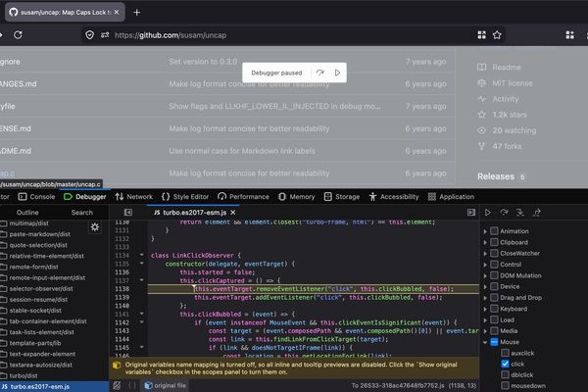The width and height of the screenshot is (588, 392).
Task: Select turbo.es2017-esm.js in source tree
Action: pos(54,386)
